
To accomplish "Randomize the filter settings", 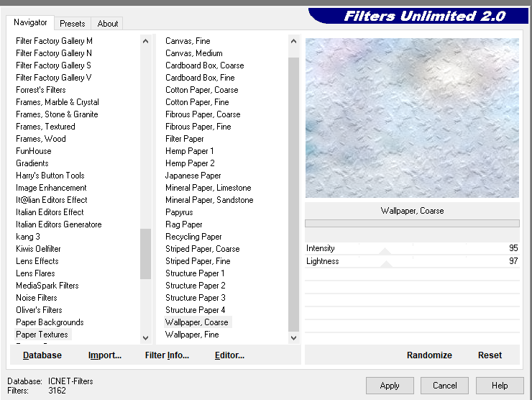I will click(429, 355).
